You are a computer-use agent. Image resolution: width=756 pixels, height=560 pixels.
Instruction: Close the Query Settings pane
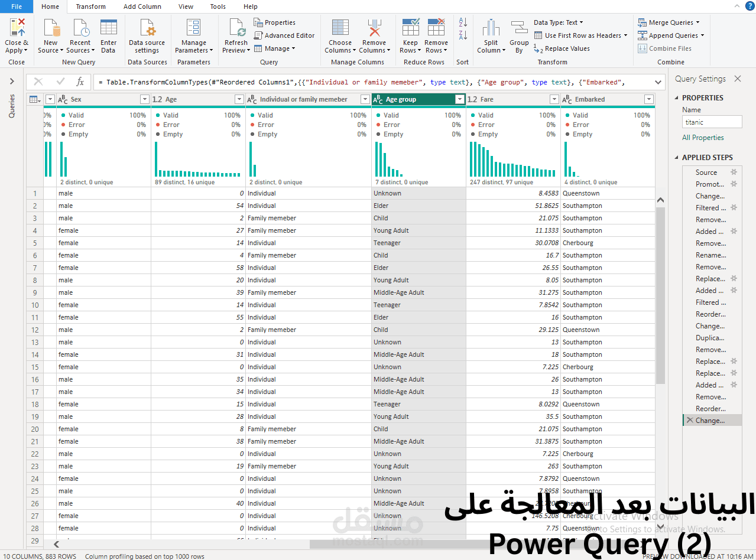738,79
